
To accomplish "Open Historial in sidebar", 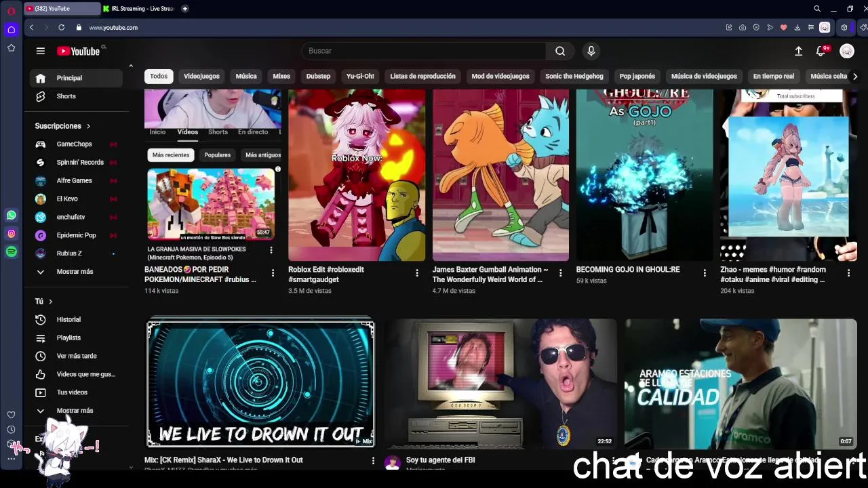I will point(76,320).
